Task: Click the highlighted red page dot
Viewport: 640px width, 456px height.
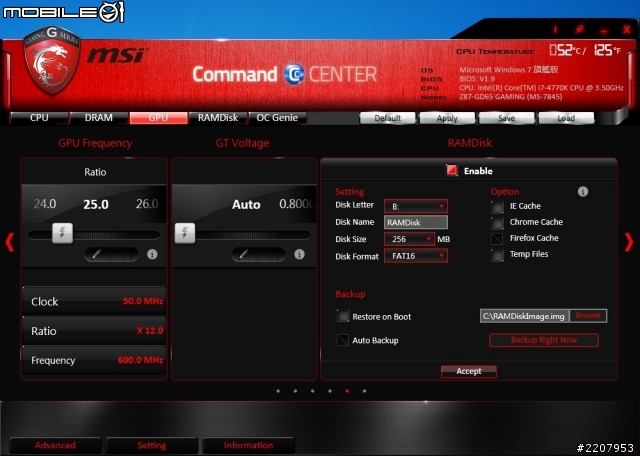Action: tap(347, 391)
